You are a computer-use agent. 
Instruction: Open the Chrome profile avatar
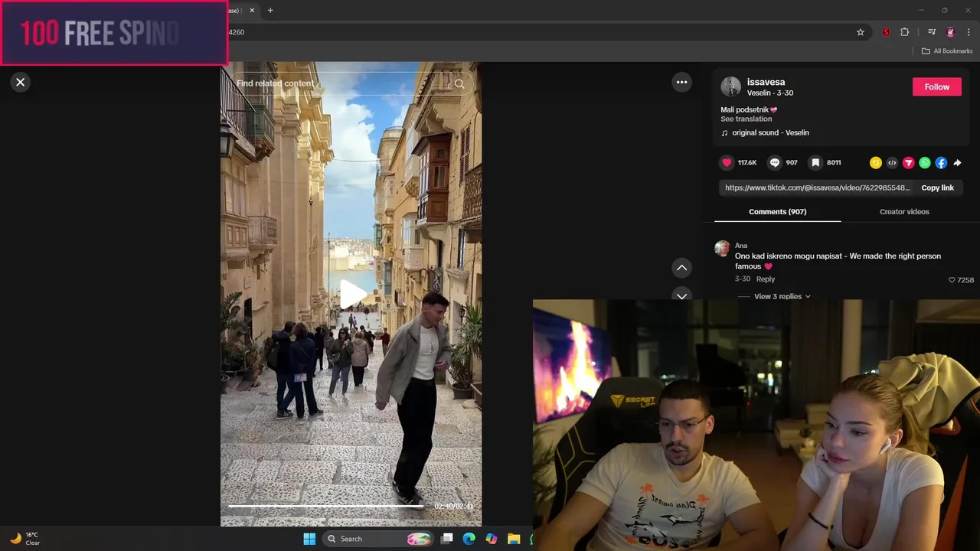[x=950, y=32]
